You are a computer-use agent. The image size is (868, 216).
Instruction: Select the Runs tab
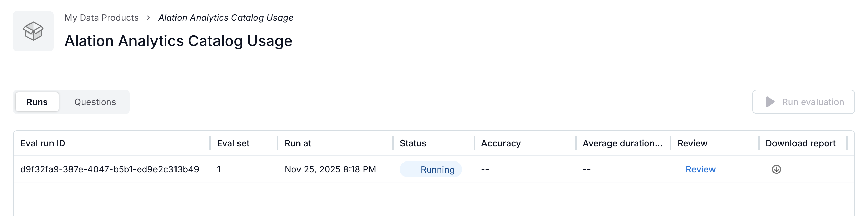37,102
